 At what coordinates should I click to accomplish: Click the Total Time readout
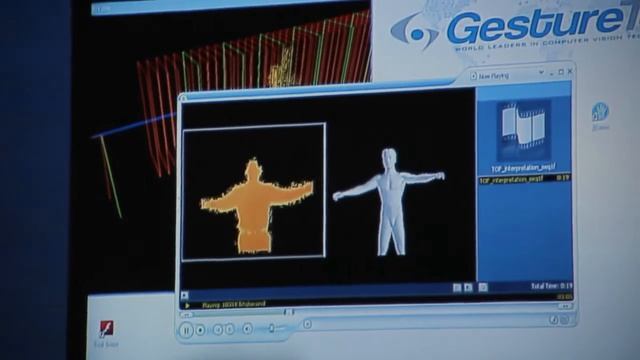tap(551, 286)
